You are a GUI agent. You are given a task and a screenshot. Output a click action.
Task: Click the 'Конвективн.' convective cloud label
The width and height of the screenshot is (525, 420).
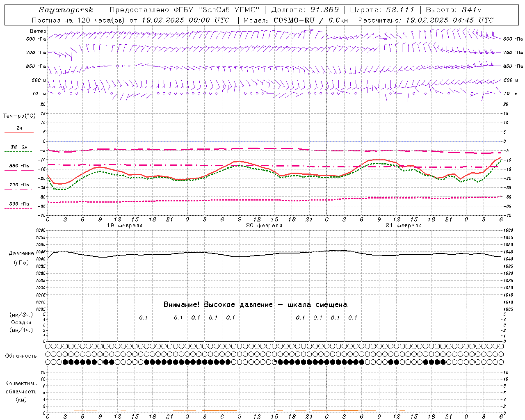coord(21,383)
